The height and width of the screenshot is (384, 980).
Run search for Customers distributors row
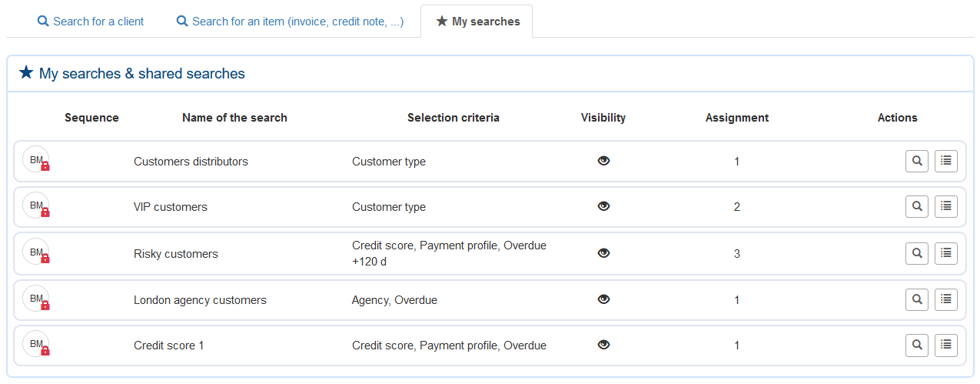[x=916, y=161]
